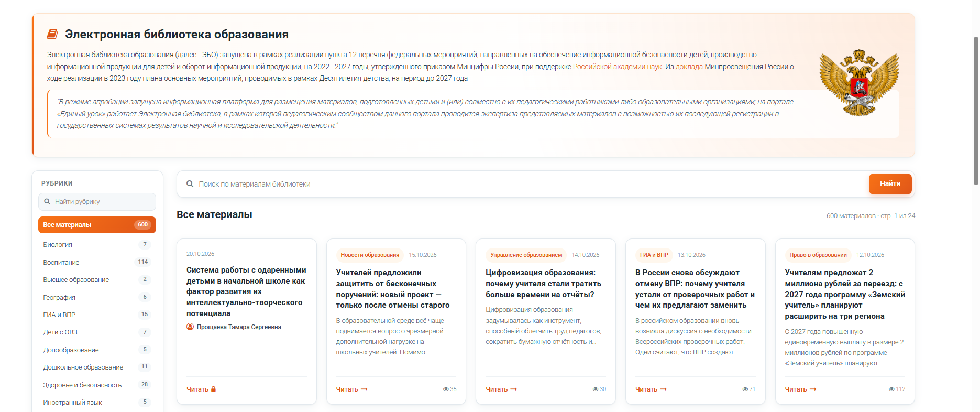980x412 pixels.
Task: Click the orange 'Найти' search button
Action: click(x=890, y=184)
